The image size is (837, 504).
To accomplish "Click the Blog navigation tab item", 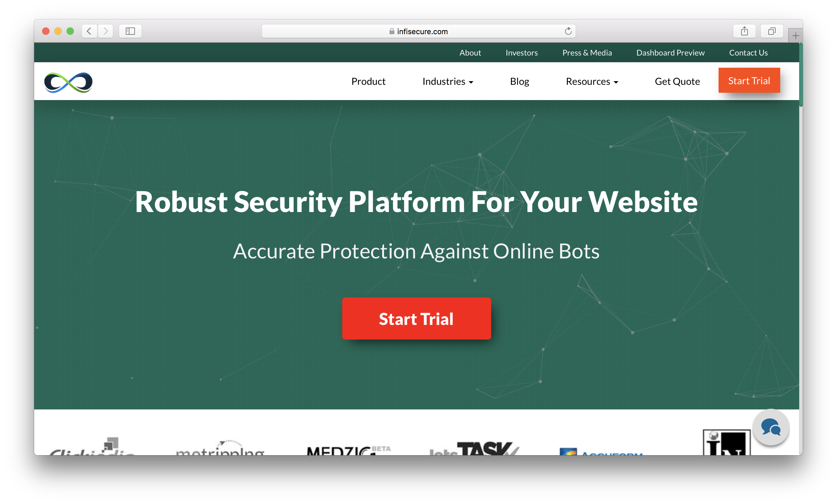I will 520,81.
